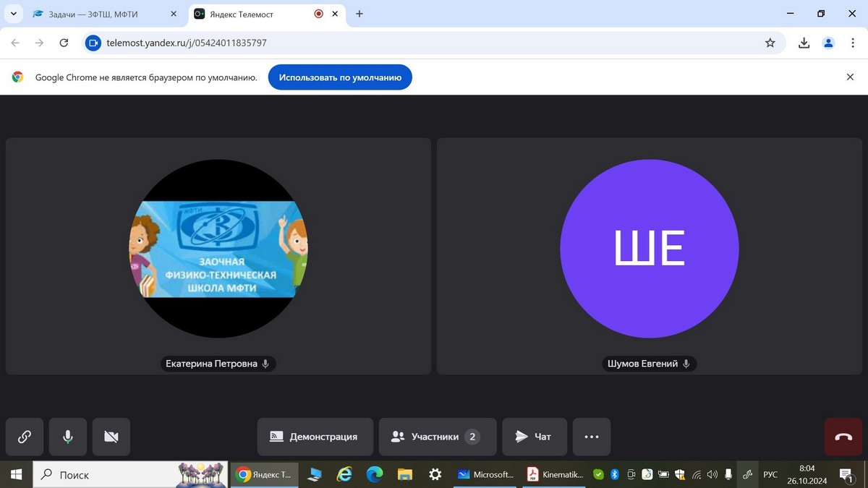Open the volume speaker tray icon

pos(712,474)
